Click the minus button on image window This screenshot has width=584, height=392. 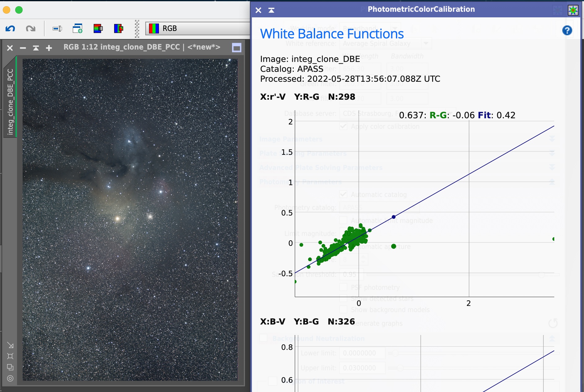[23, 48]
